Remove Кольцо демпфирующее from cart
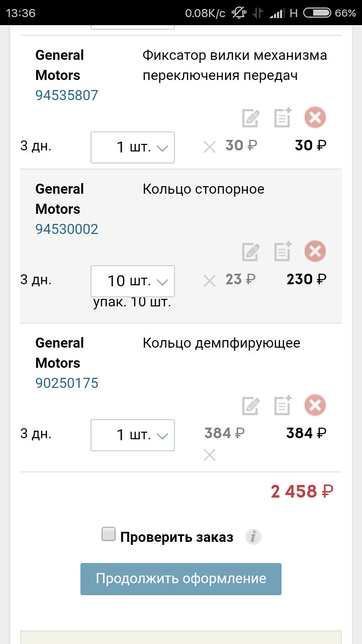 click(315, 405)
